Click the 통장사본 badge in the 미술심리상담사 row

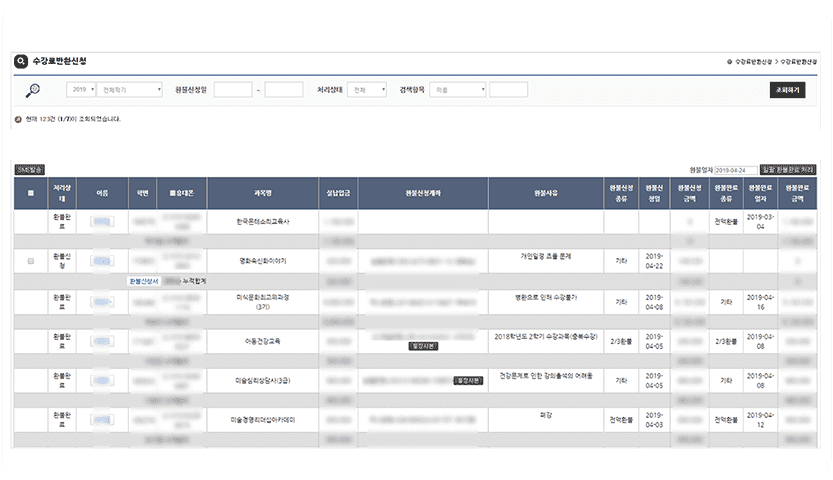coord(468,381)
